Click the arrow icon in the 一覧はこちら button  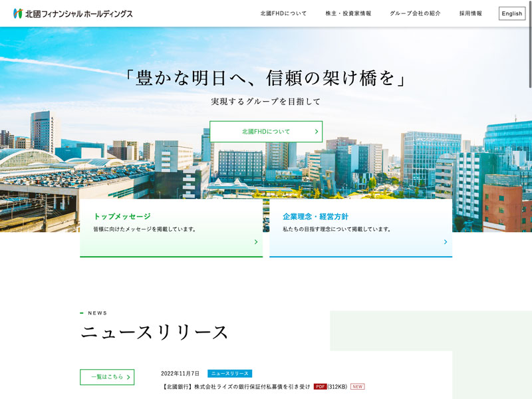pyautogui.click(x=128, y=377)
